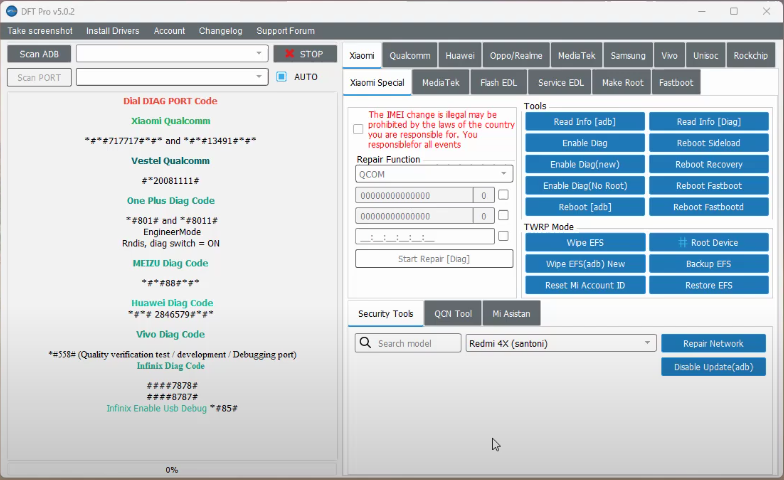Click the Root Device hash icon button
784x480 pixels.
click(709, 243)
